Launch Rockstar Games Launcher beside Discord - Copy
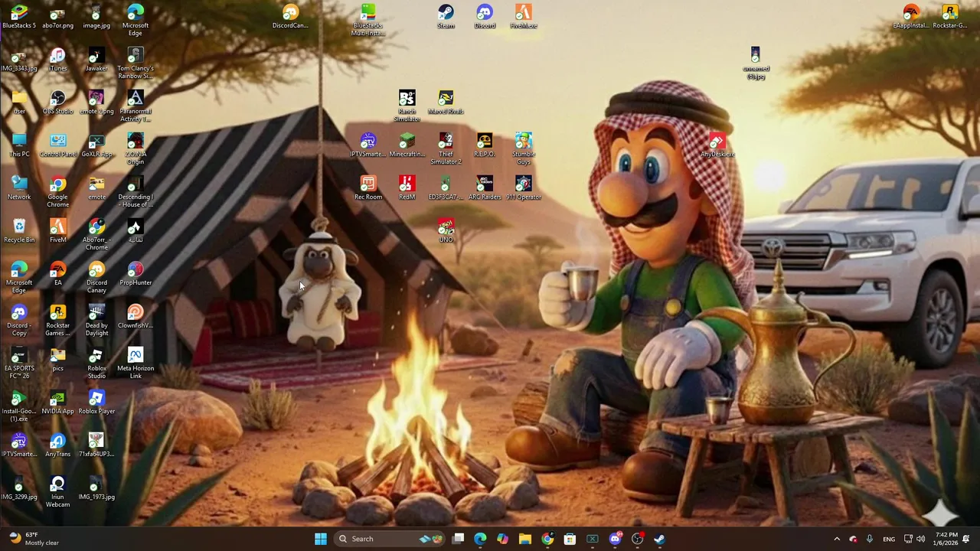980x551 pixels. pos(57,321)
